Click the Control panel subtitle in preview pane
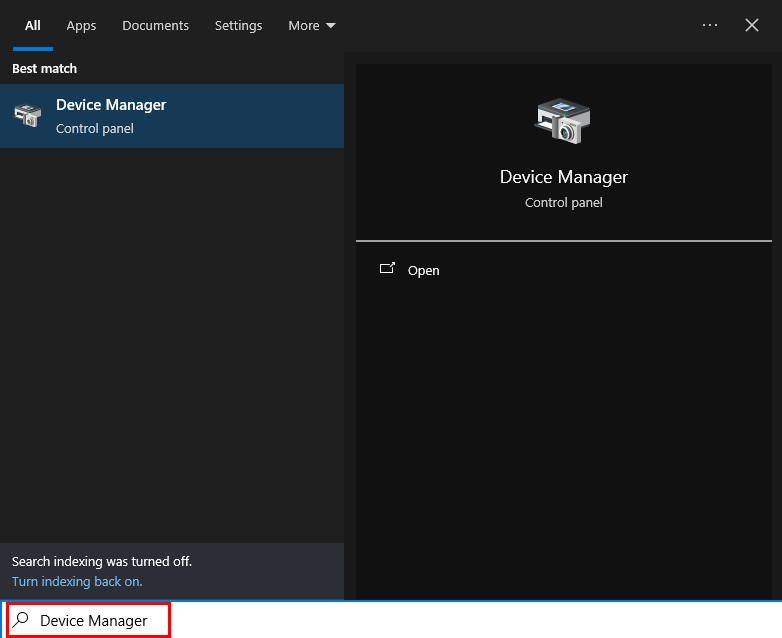The width and height of the screenshot is (782, 638). [x=564, y=203]
